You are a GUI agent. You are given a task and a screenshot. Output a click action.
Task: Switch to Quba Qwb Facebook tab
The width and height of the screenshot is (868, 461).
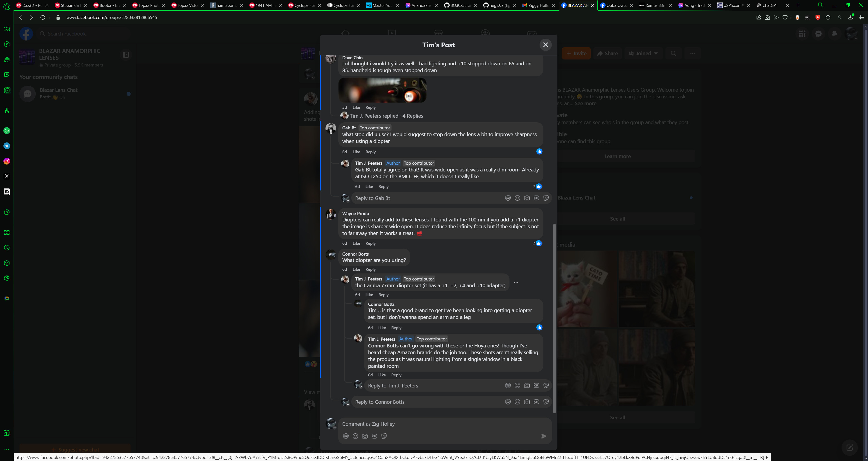click(x=616, y=5)
